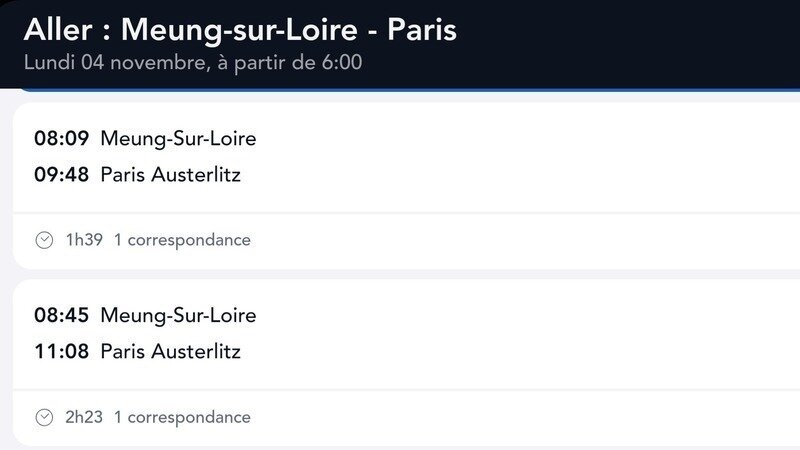This screenshot has height=450, width=800.
Task: Select Paris Austerlitz arriving at 09:48
Action: pyautogui.click(x=171, y=175)
